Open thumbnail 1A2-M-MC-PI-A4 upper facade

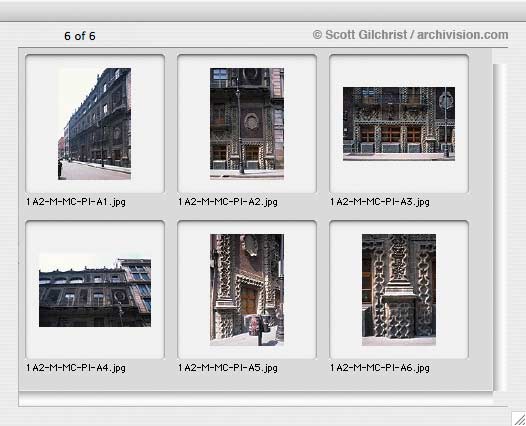tap(95, 290)
